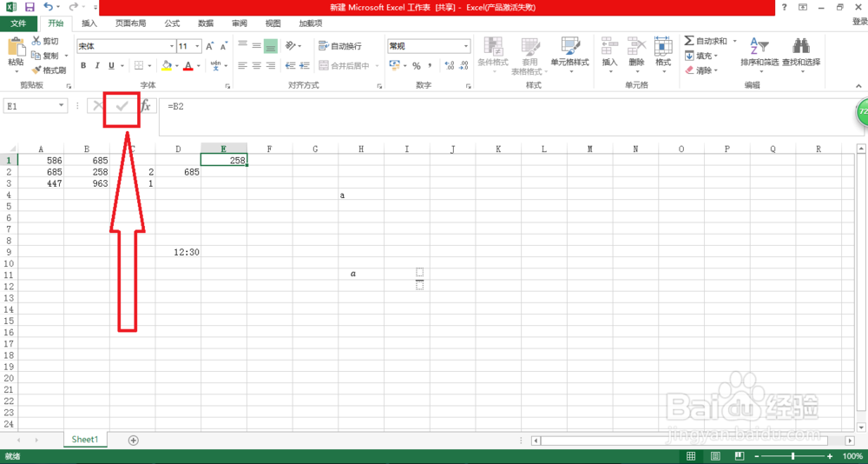Toggle underline formatting
The image size is (868, 464).
click(x=112, y=65)
